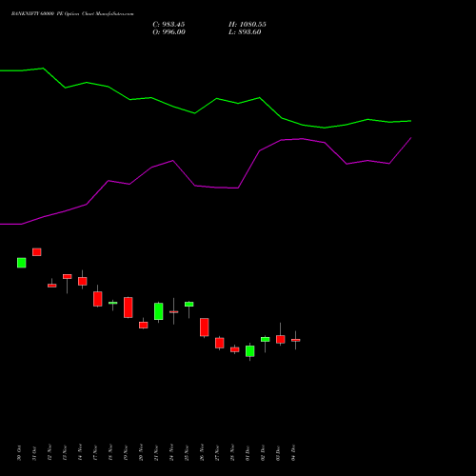
Task: Click the red candle for 26 Nov
Action: click(x=205, y=327)
